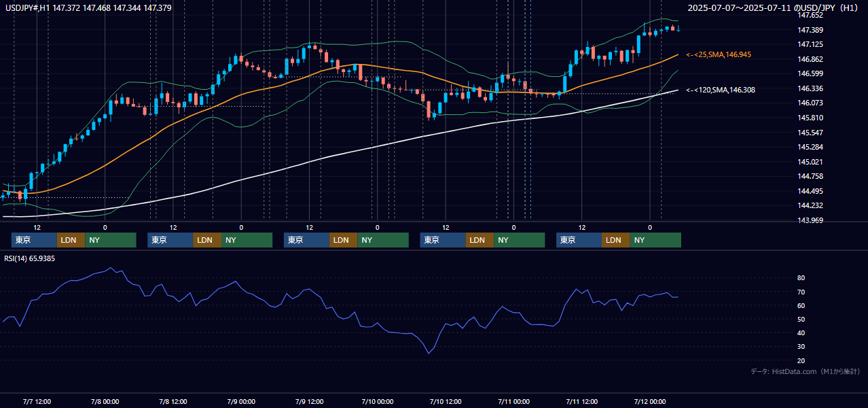This screenshot has width=868, height=408.
Task: Click the RSI(14) 65.9385 indicator label
Action: tap(30, 258)
